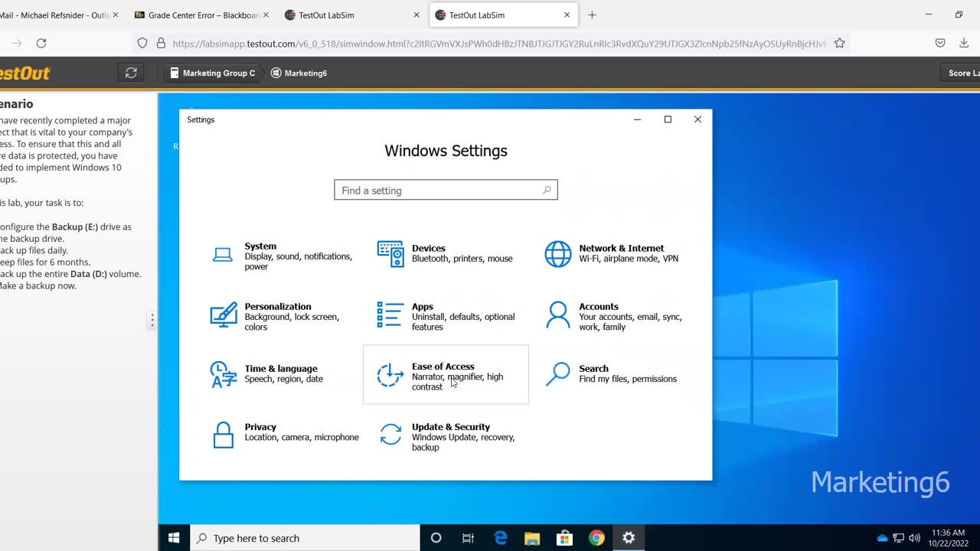Open the Update & Security refresh icon
The height and width of the screenshot is (551, 980).
click(x=390, y=434)
